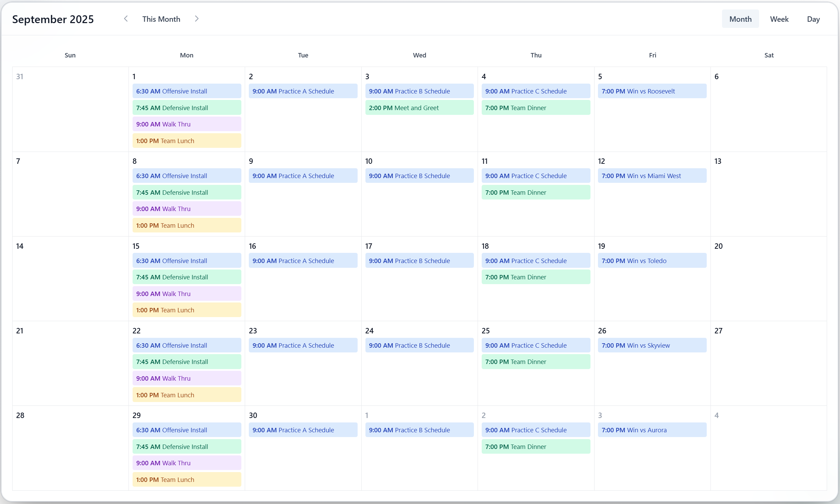Open Walk Thru event on September 8
840x504 pixels.
(x=187, y=209)
